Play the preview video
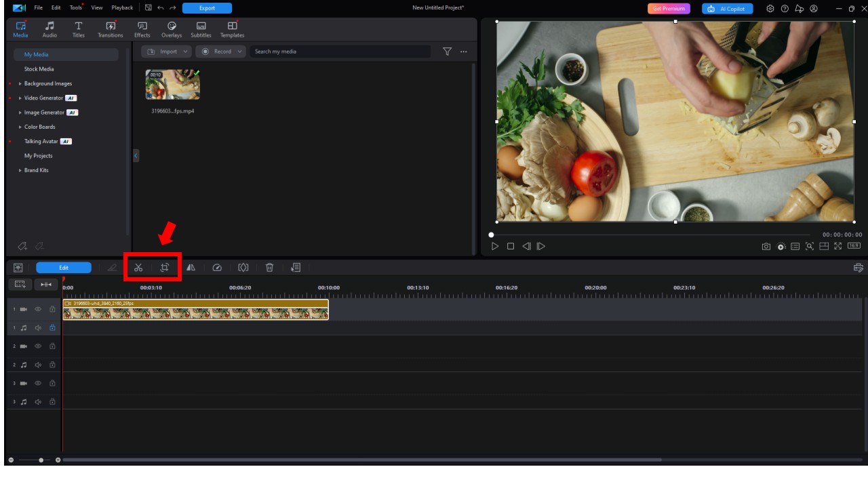868x488 pixels. pos(495,246)
